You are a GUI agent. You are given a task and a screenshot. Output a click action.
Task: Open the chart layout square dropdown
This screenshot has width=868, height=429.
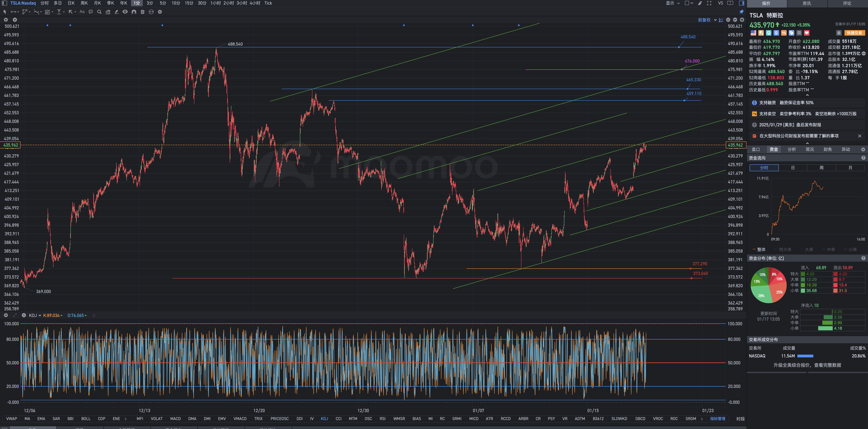(689, 3)
